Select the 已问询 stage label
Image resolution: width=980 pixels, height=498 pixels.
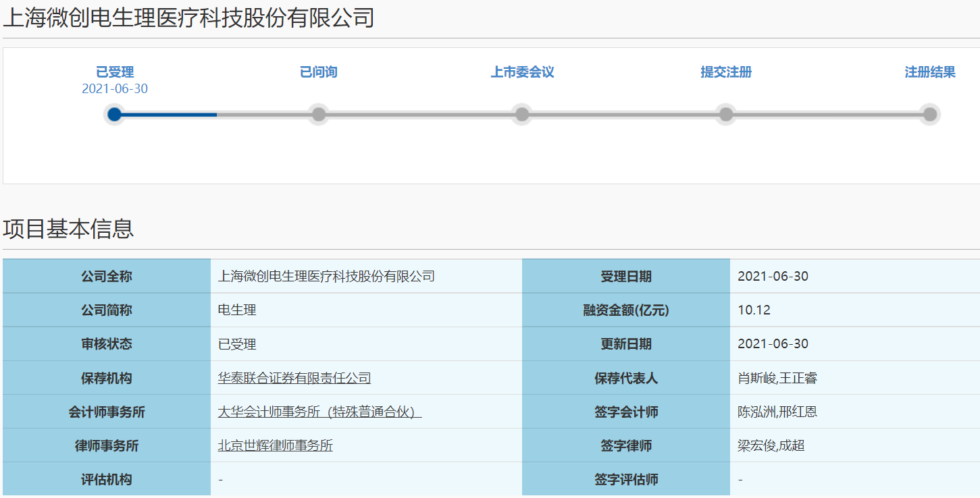coord(319,72)
